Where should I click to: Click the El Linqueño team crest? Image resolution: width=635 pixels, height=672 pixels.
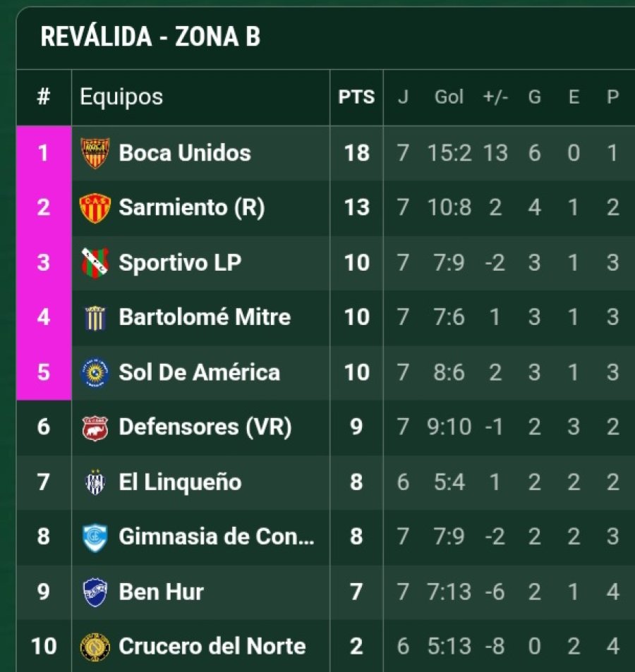pyautogui.click(x=95, y=482)
